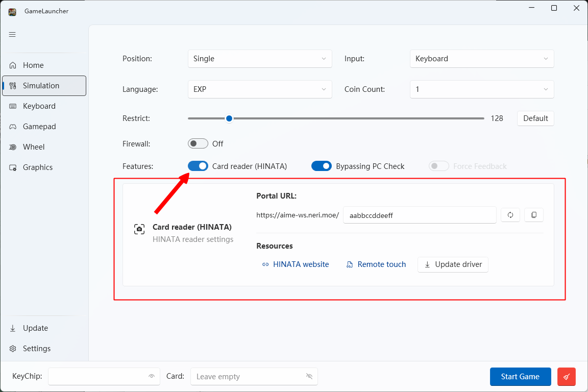Image resolution: width=588 pixels, height=392 pixels.
Task: Turn off Bypassing PC Check toggle
Action: coord(322,166)
